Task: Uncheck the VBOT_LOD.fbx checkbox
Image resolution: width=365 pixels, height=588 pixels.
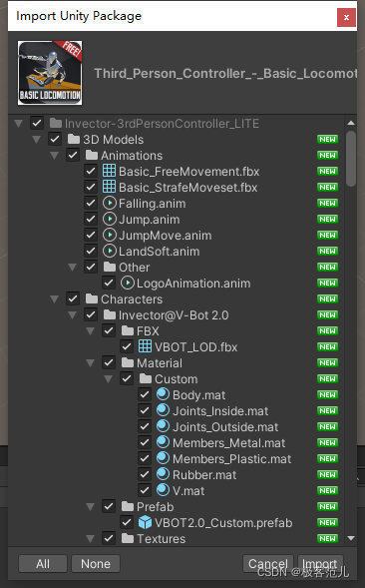Action: (x=127, y=346)
